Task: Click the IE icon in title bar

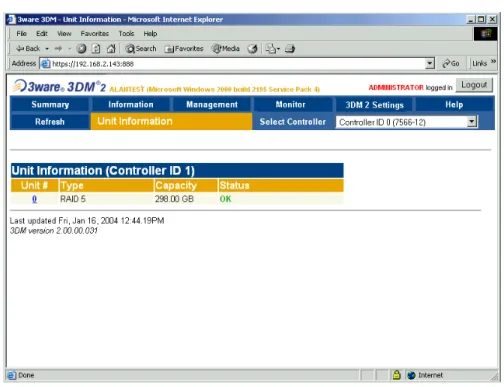Action: (x=11, y=19)
